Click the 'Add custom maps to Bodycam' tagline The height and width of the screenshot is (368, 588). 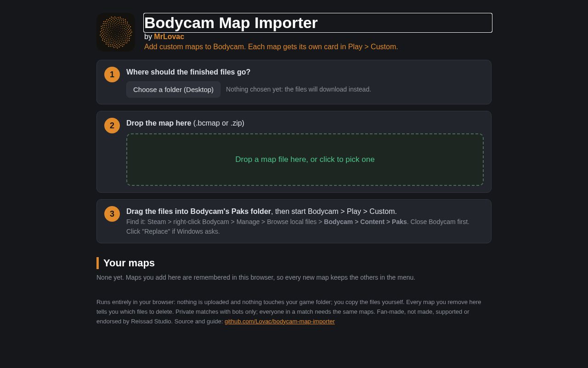tap(271, 46)
